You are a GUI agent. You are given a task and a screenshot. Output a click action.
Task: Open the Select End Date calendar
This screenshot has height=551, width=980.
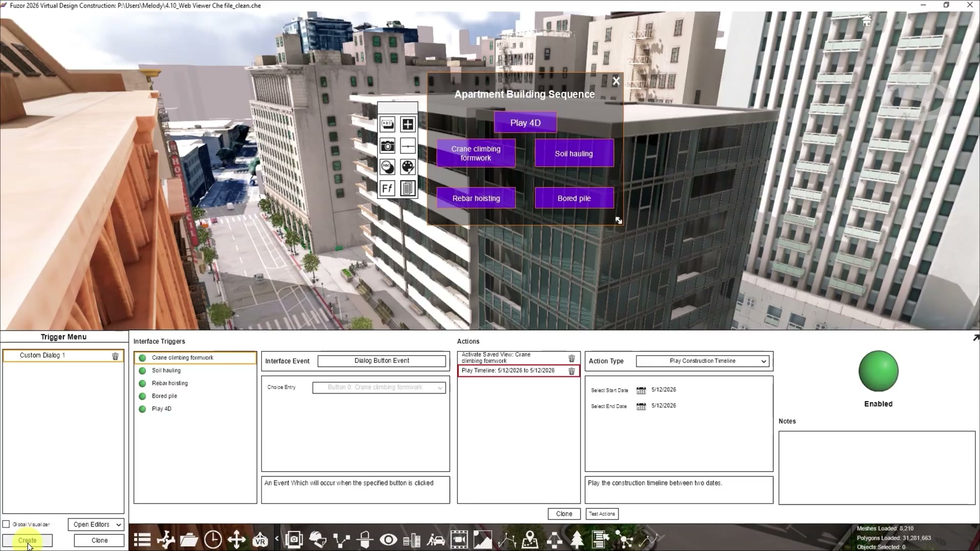(641, 406)
